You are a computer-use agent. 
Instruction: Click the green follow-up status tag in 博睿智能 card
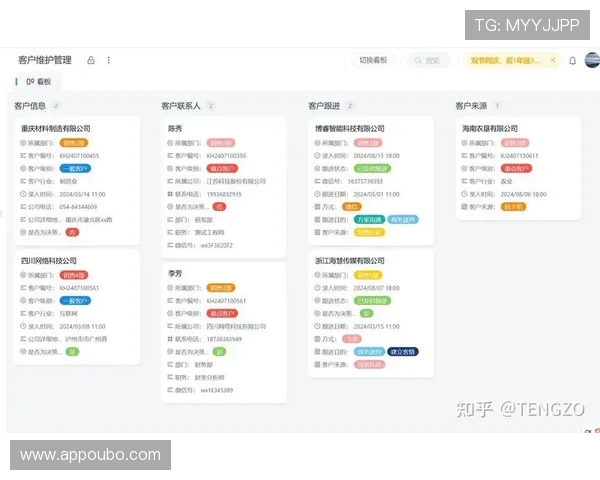pos(372,168)
